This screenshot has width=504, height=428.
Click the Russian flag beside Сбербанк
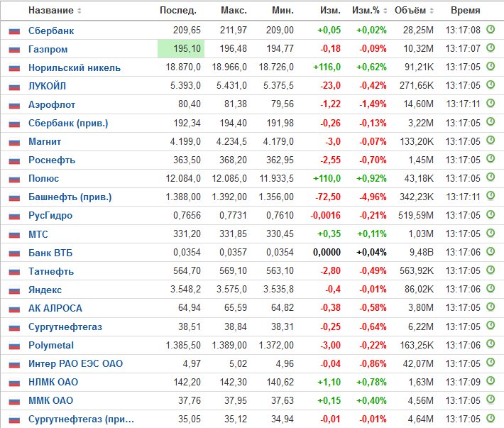[x=14, y=31]
